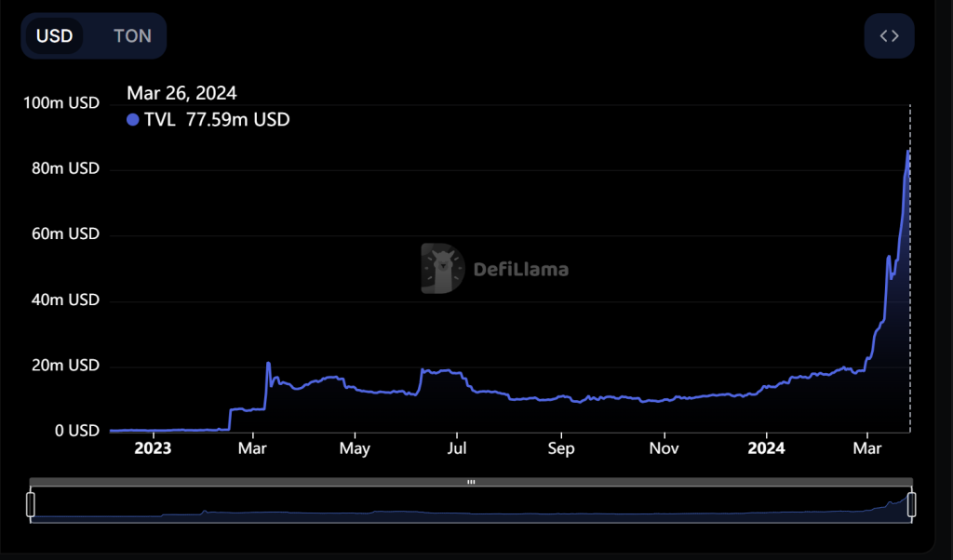Viewport: 953px width, 560px height.
Task: Open the embed code button
Action: pos(889,36)
